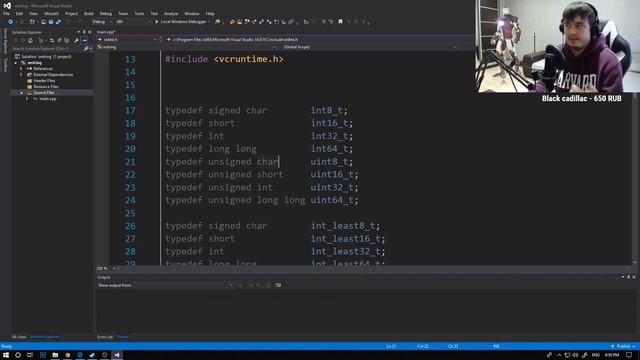Viewport: 640px width, 360px height.
Task: Open the Debug menu
Action: click(105, 13)
